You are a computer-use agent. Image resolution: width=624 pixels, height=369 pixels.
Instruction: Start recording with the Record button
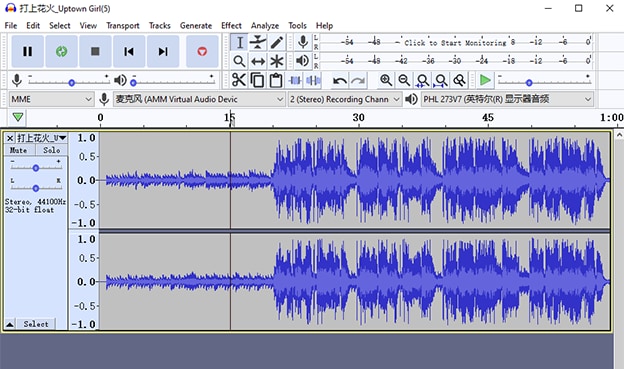(x=202, y=51)
